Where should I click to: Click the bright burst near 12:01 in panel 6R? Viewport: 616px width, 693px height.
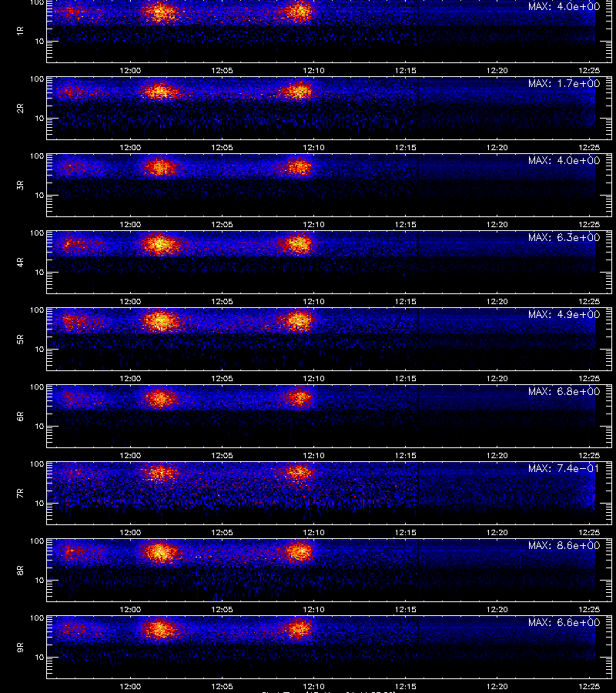pos(159,398)
